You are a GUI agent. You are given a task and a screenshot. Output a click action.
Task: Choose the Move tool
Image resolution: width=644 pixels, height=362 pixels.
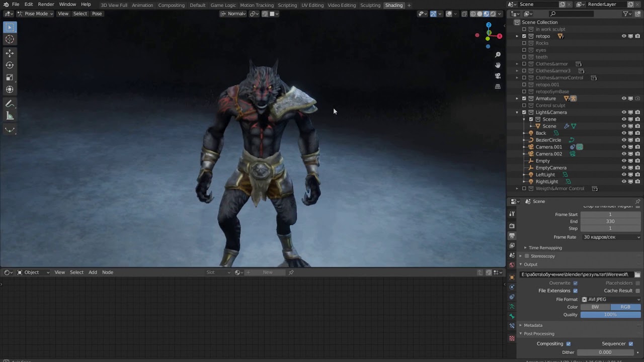click(10, 53)
